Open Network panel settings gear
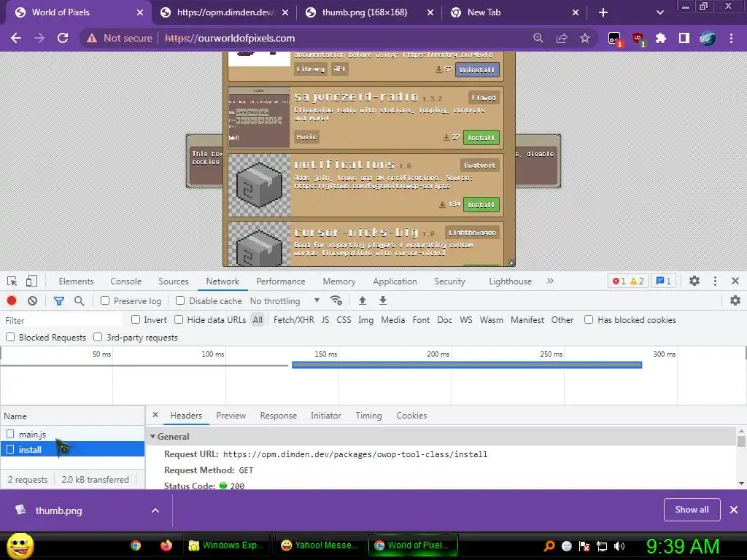The height and width of the screenshot is (560, 747). pos(735,300)
